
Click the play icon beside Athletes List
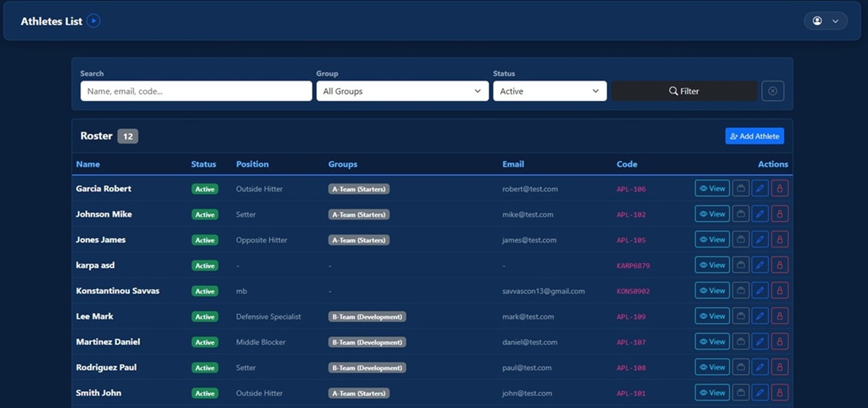click(x=93, y=20)
